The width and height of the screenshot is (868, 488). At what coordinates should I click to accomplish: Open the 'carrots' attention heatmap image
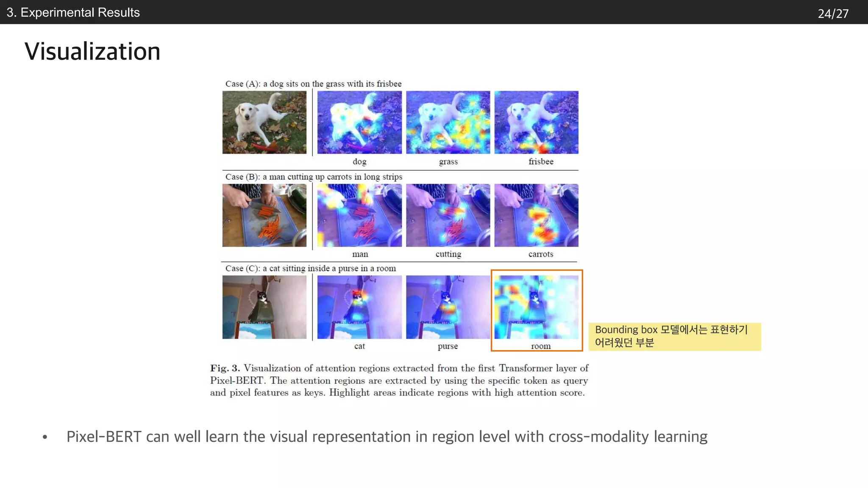pyautogui.click(x=536, y=215)
